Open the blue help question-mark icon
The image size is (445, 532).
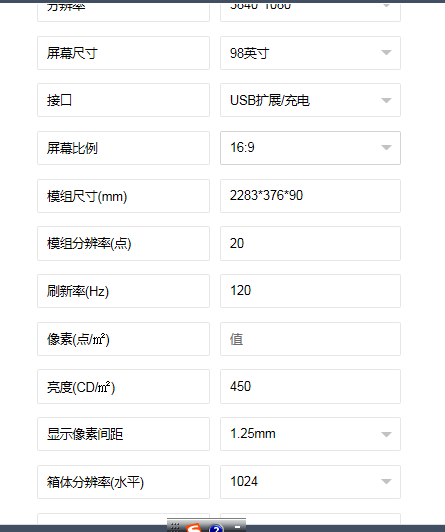tap(216, 528)
